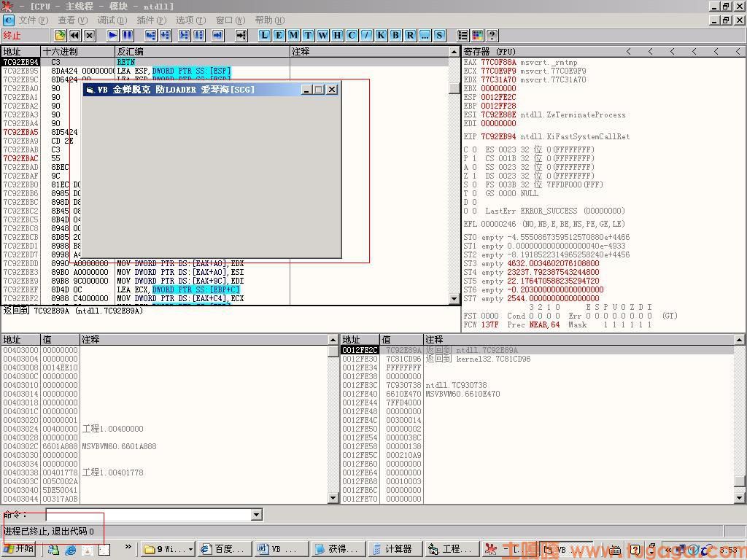Open Call Stack with K button
This screenshot has height=560, width=747.
381,35
